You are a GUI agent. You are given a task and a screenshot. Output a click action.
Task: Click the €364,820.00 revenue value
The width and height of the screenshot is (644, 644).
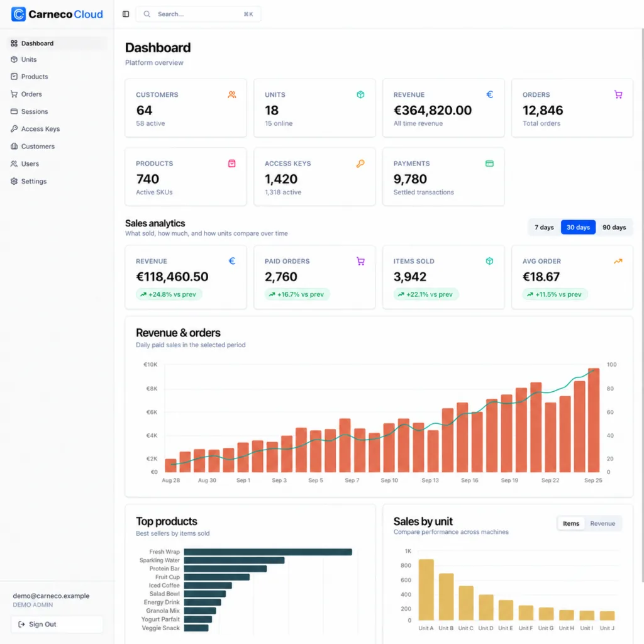click(x=433, y=110)
